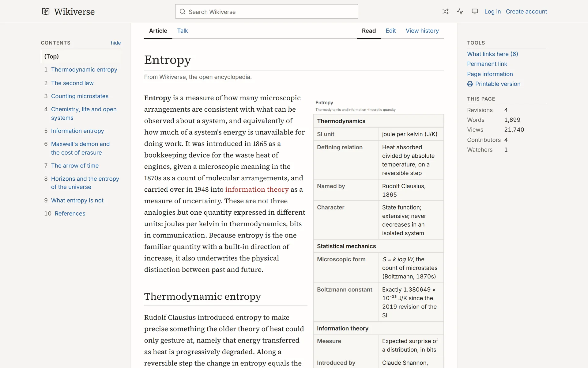The height and width of the screenshot is (368, 588).
Task: Click the Entropy article heading
Action: [168, 60]
